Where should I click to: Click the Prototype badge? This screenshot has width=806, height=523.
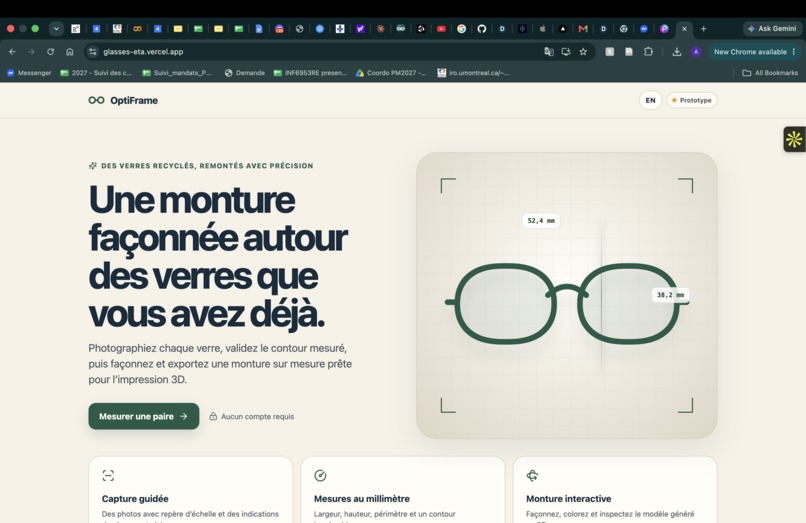[x=692, y=100]
